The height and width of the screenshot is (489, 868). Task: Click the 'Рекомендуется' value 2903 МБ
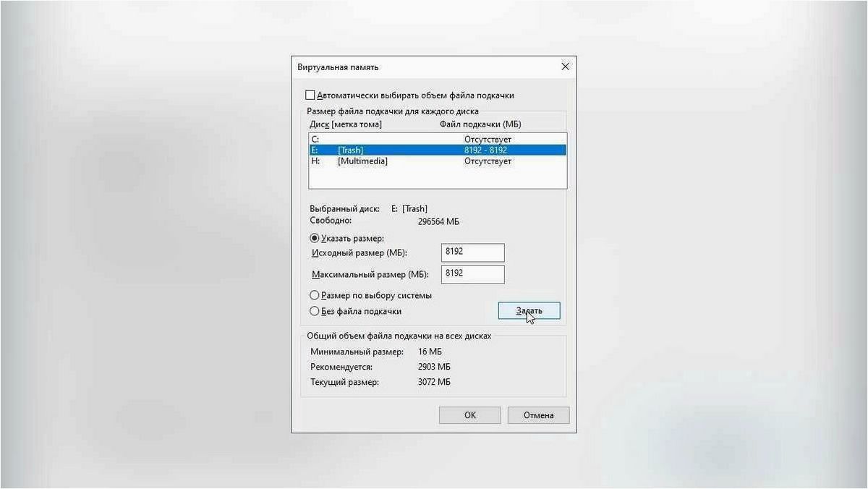click(434, 367)
